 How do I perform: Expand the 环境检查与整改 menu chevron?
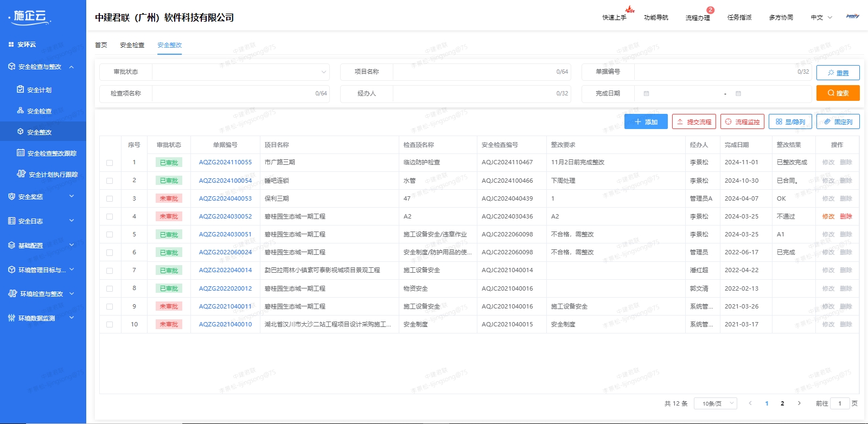click(x=72, y=293)
